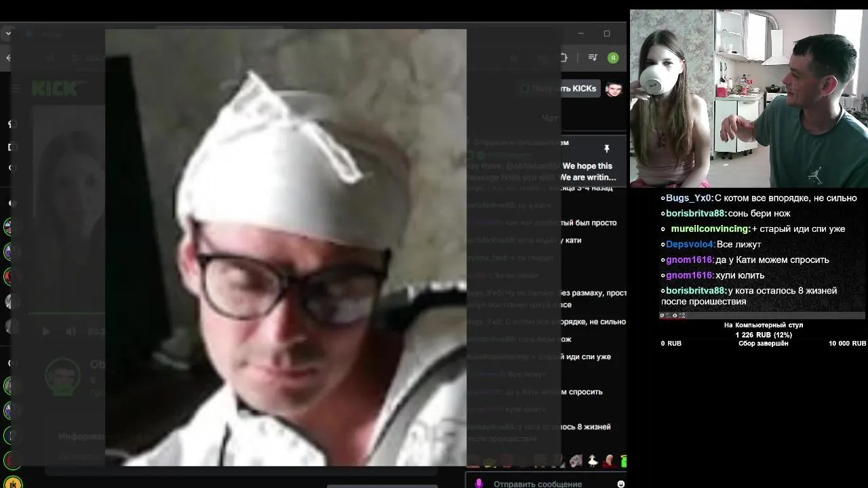This screenshot has height=488, width=868.
Task: Click username mureilconvincing in overlay chat
Action: point(711,229)
